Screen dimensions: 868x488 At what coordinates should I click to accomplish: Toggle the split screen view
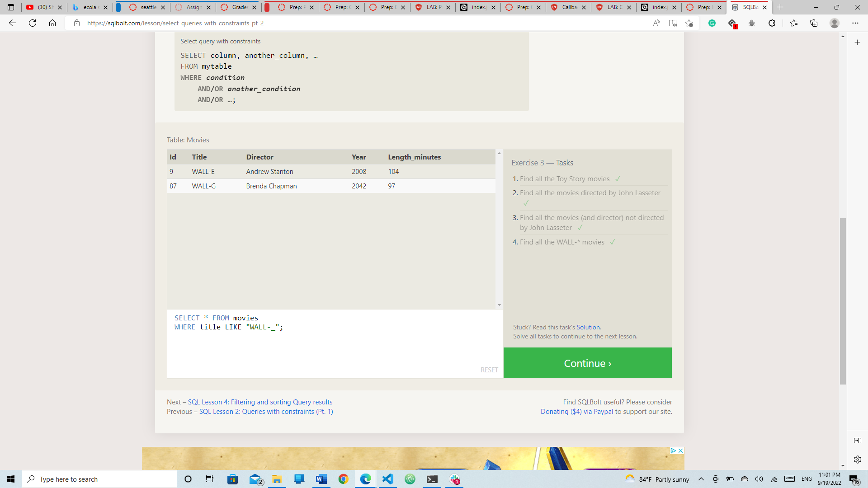(x=858, y=440)
